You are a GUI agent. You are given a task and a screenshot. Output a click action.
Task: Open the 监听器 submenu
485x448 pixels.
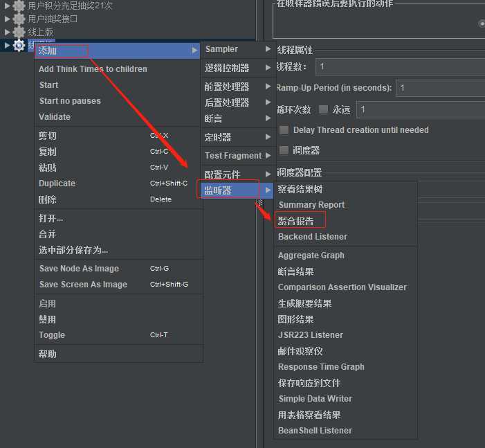(237, 190)
